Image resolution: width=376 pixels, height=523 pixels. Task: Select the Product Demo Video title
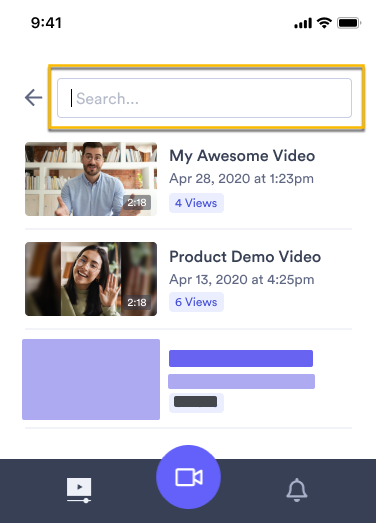point(245,257)
